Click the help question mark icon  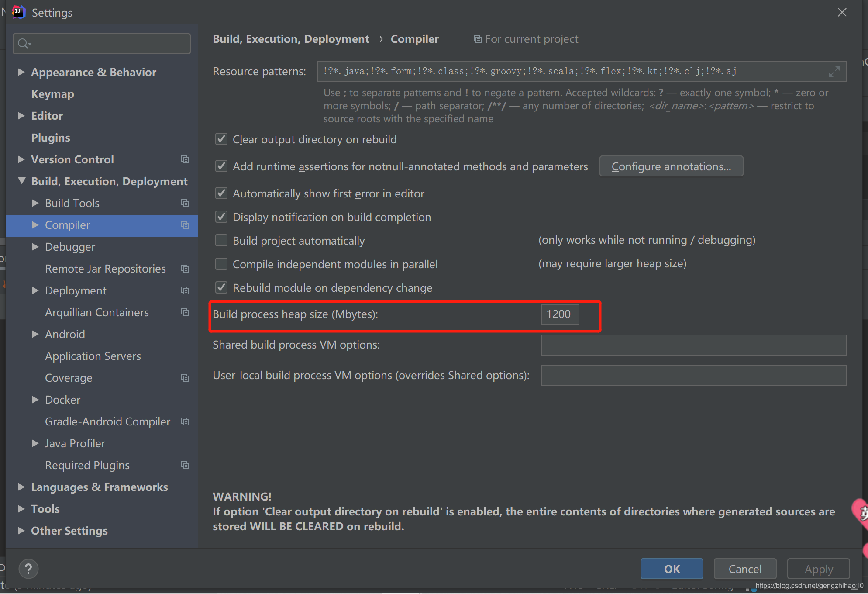tap(28, 569)
